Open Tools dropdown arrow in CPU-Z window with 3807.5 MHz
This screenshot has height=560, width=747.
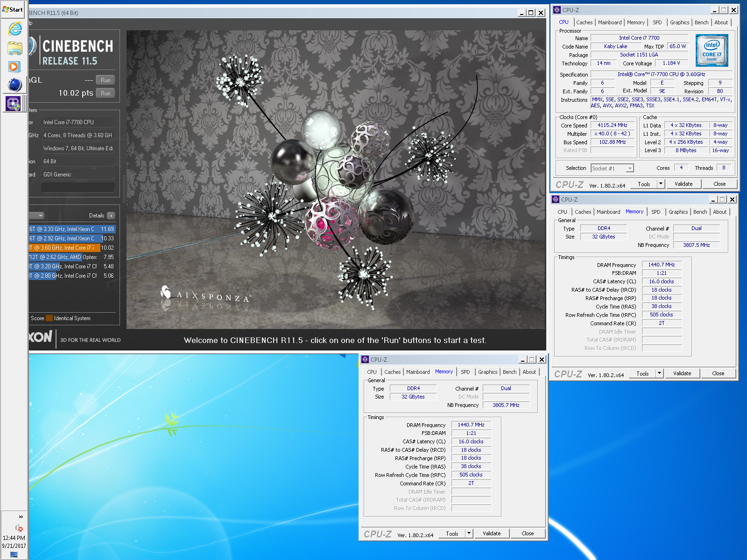(x=659, y=373)
